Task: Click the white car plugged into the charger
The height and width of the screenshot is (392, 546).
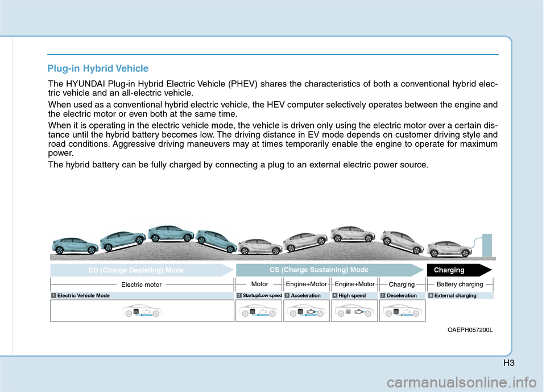Action: [449, 249]
